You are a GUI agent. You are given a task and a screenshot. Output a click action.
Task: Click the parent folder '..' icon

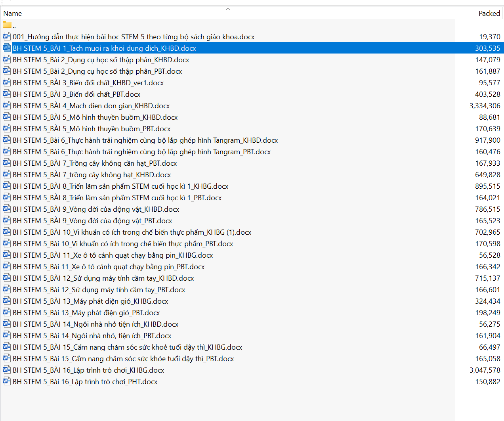pos(7,25)
